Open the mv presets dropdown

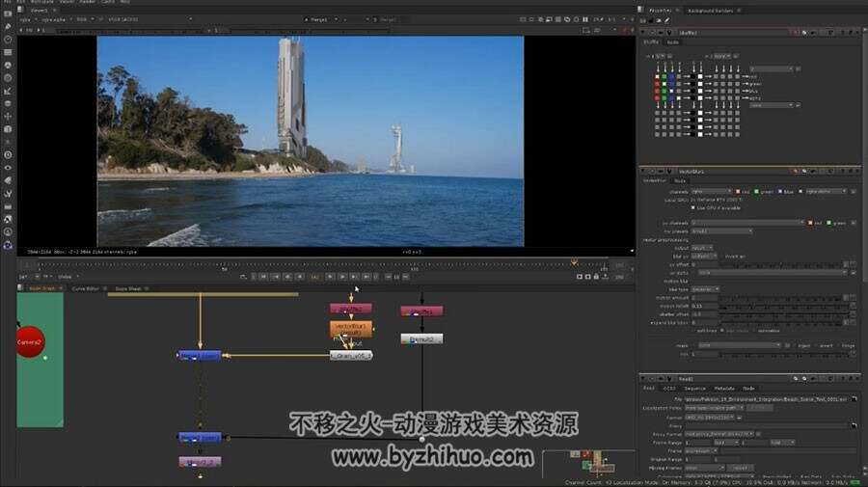721,230
